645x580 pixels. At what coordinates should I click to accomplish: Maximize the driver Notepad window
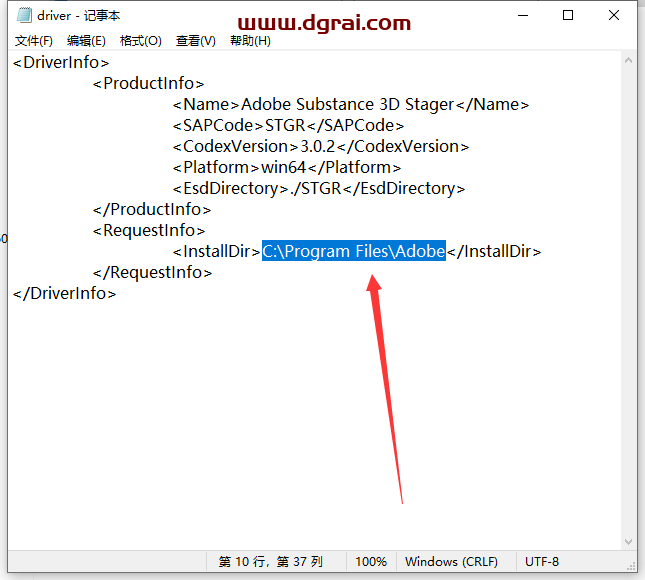click(x=568, y=15)
